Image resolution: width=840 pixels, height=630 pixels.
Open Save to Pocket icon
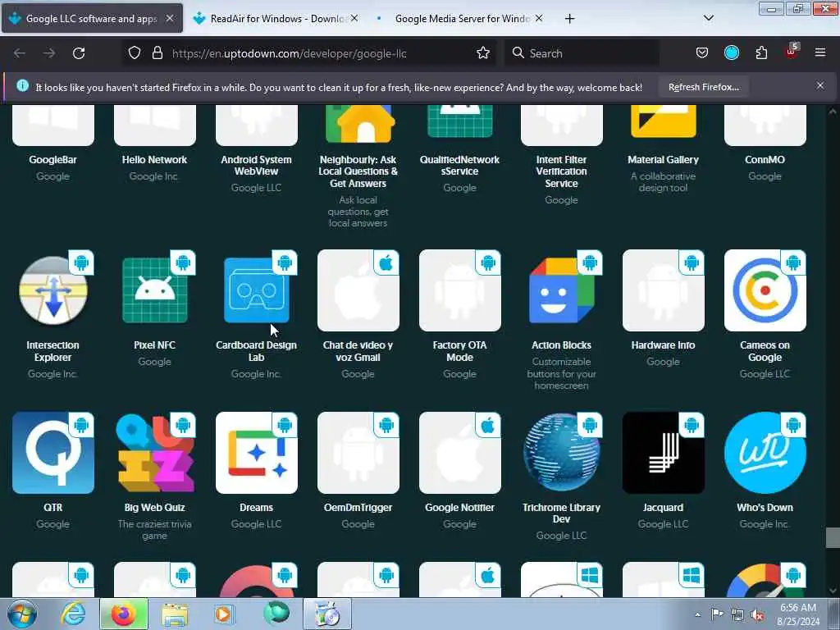(x=702, y=53)
